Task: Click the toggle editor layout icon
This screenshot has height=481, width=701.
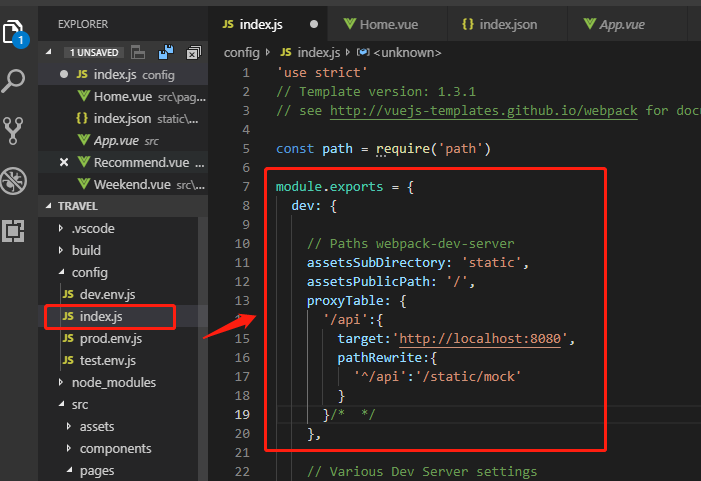Action: [x=138, y=52]
